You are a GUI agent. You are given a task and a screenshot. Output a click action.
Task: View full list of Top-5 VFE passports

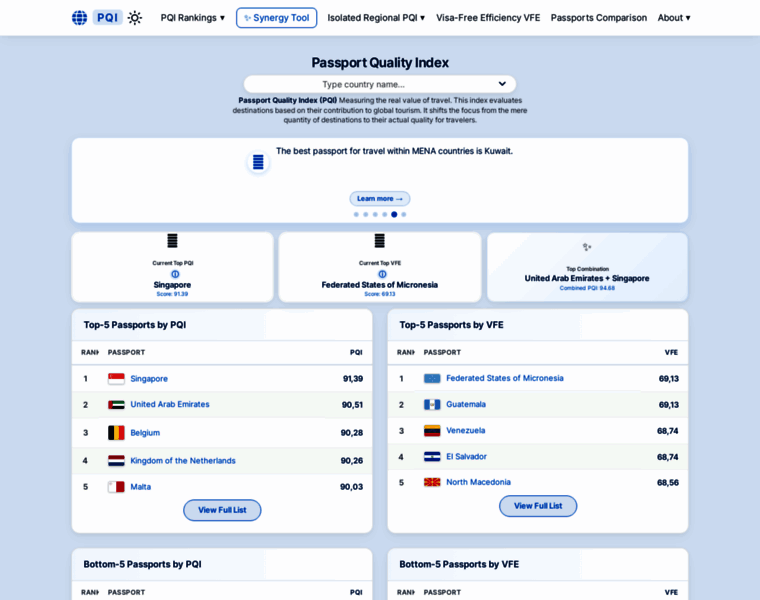pos(538,506)
